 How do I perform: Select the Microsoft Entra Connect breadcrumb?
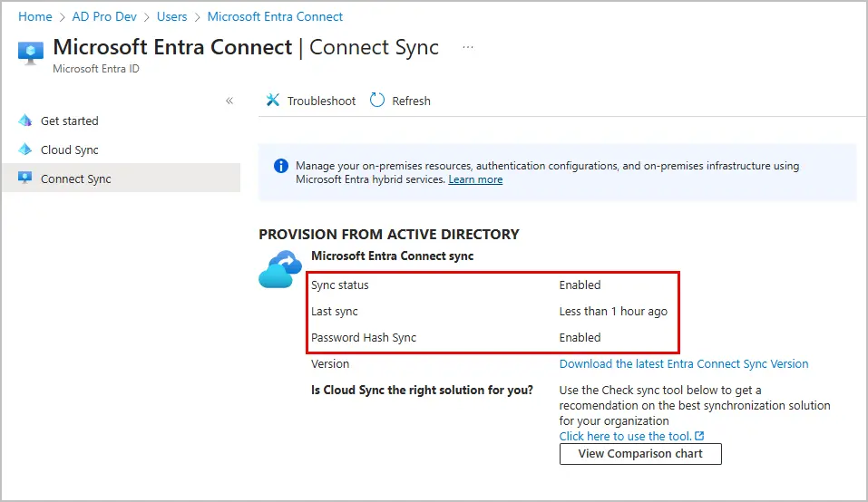(275, 16)
